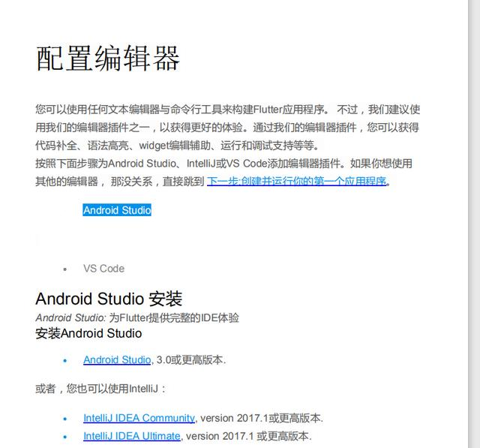Viewport: 480px width, 448px height.
Task: Click the 安装Android Studio subheading
Action: 88,333
